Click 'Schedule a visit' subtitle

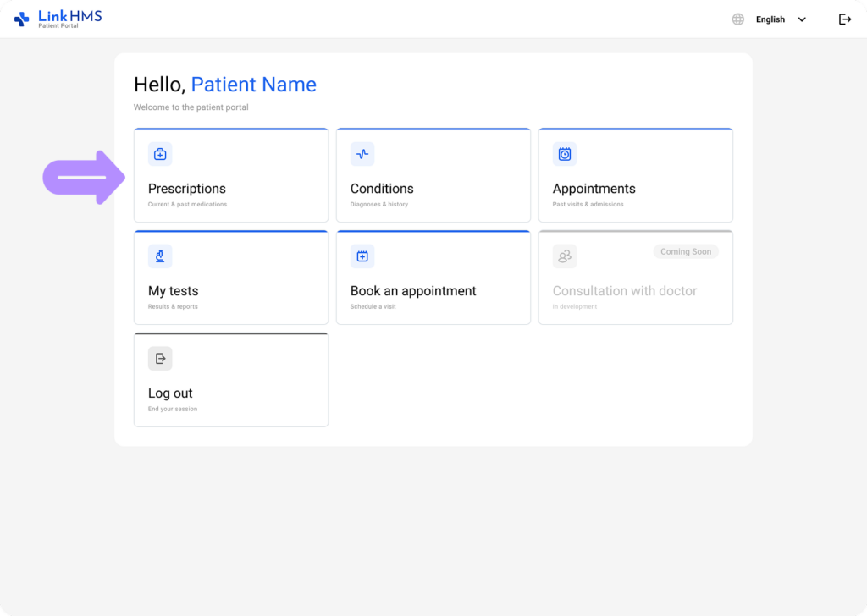click(373, 306)
